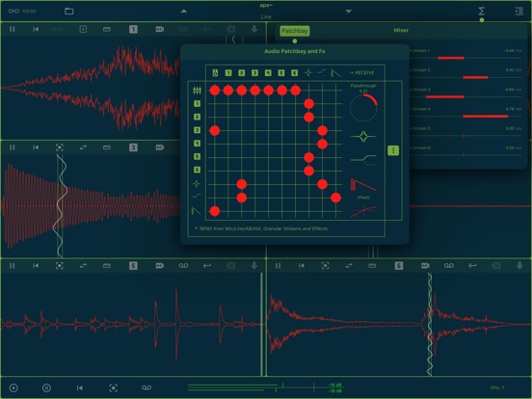Image resolution: width=532 pixels, height=399 pixels.
Task: Click the speaker output header in patchbay receive row
Action: (x=215, y=72)
